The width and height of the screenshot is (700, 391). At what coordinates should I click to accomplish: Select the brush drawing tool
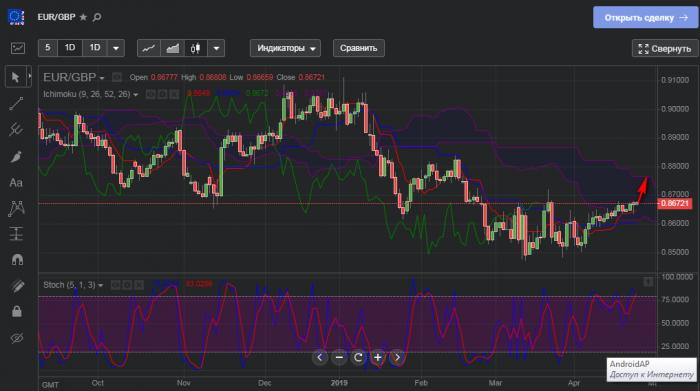coord(16,157)
